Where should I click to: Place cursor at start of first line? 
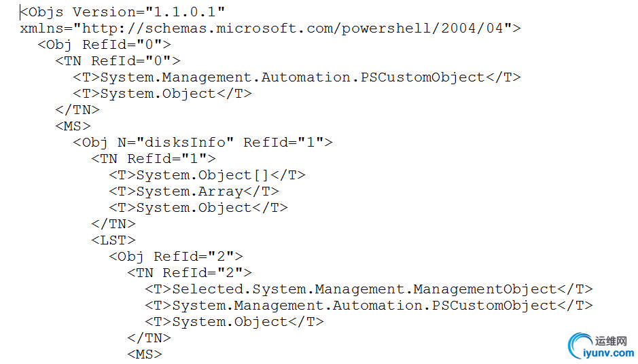(20, 12)
